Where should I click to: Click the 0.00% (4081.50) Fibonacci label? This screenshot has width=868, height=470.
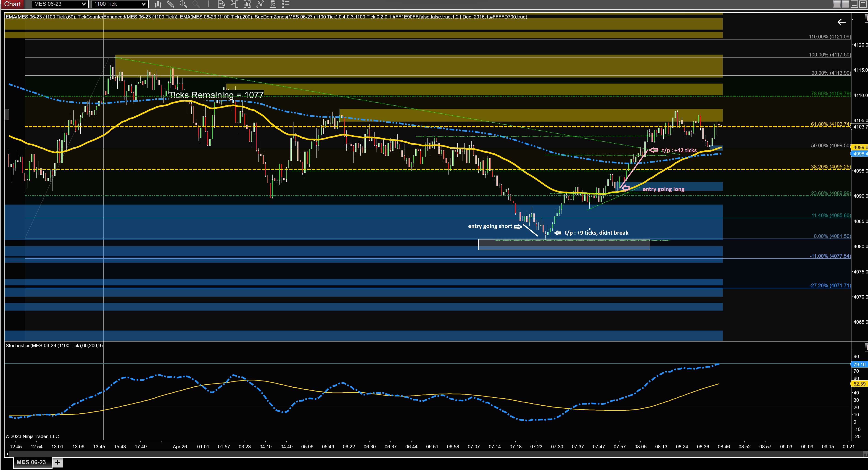click(x=832, y=236)
